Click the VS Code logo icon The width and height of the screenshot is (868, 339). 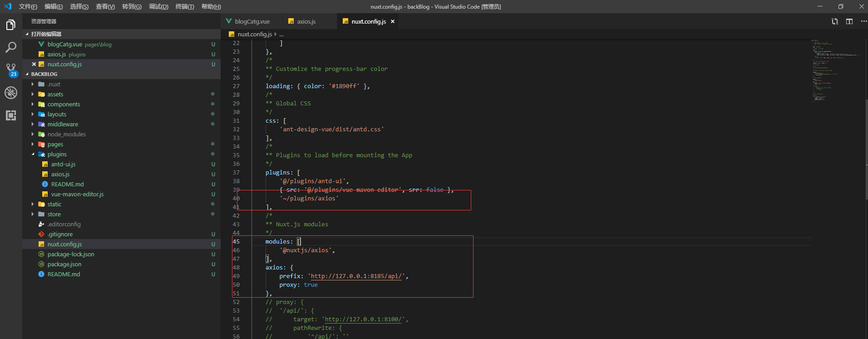tap(8, 6)
